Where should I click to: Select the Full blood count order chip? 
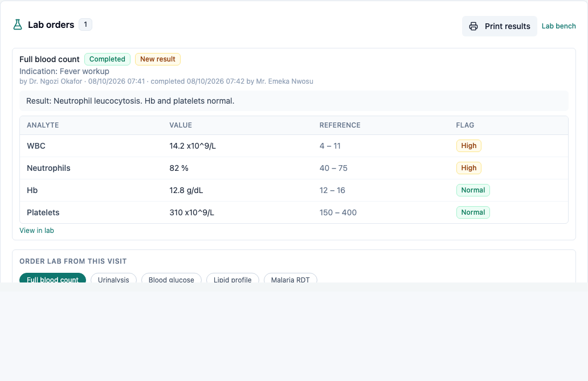coord(52,278)
